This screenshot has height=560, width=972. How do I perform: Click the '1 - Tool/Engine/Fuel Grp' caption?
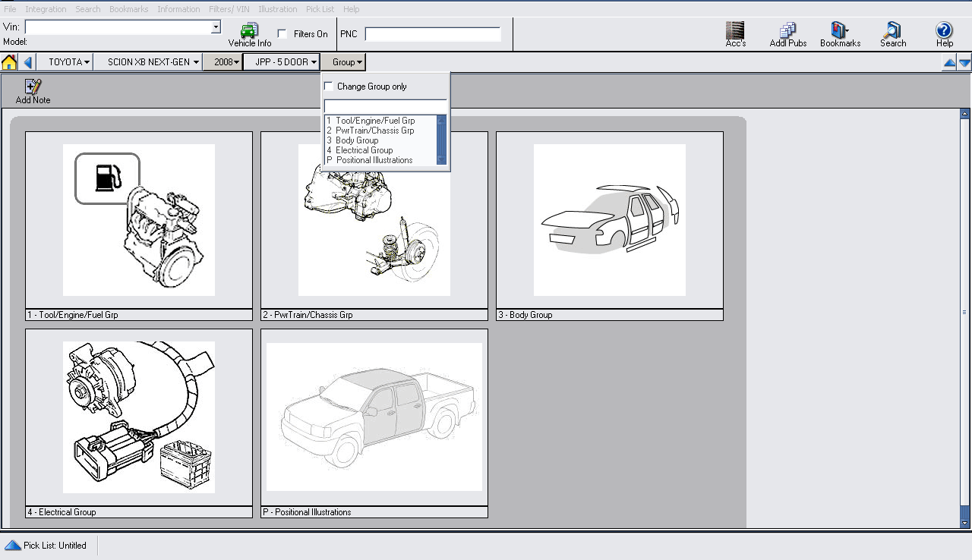(139, 315)
